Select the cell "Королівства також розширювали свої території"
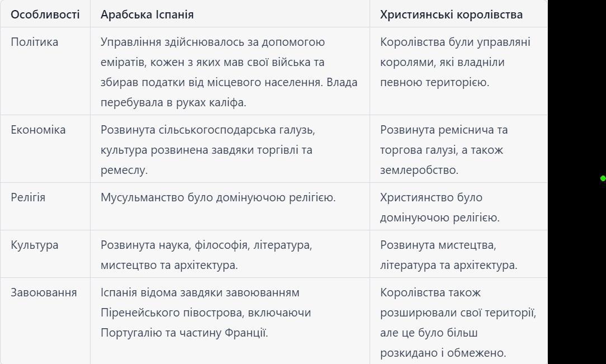Image resolution: width=606 pixels, height=364 pixels. 457,323
